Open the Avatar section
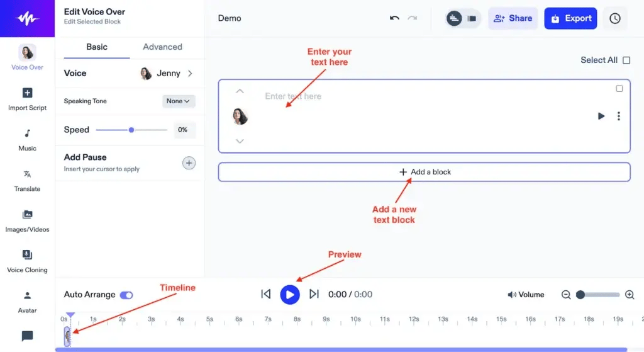 pyautogui.click(x=27, y=301)
